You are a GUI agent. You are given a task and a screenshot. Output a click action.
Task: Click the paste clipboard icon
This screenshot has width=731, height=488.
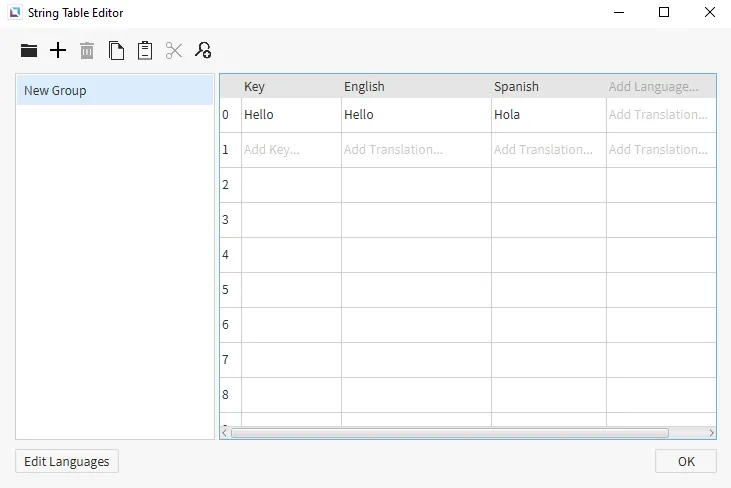coord(145,51)
